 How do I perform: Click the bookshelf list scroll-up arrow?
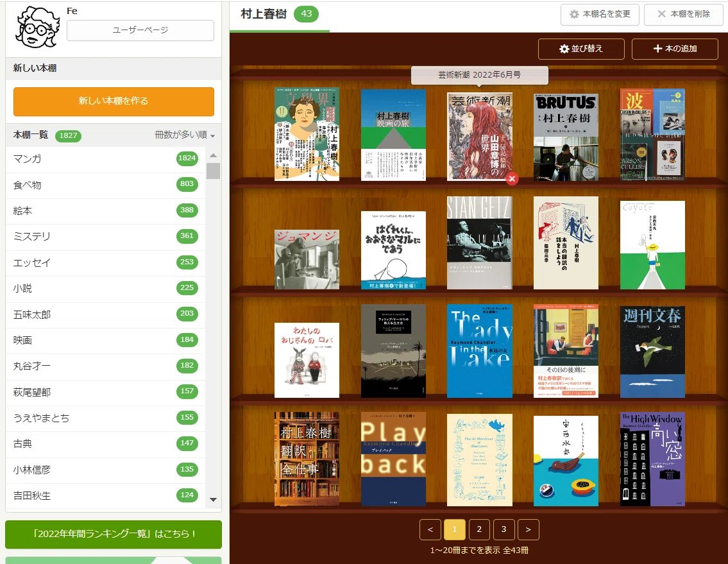[x=213, y=155]
